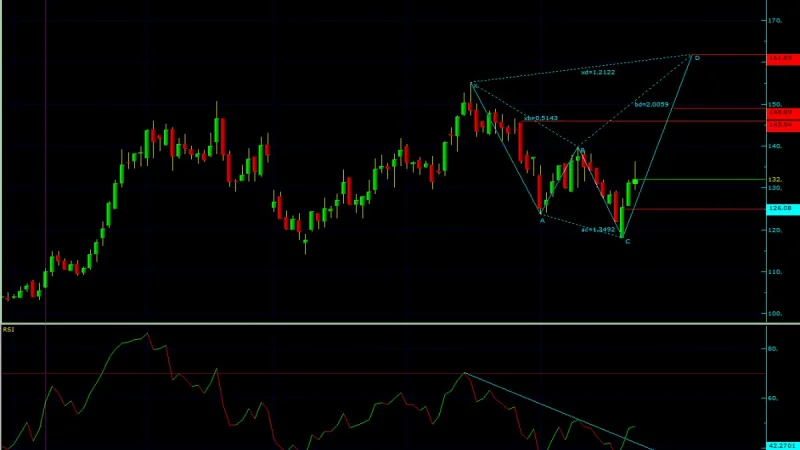Select pattern point B at the retracement peak
The height and width of the screenshot is (450, 800).
point(582,151)
